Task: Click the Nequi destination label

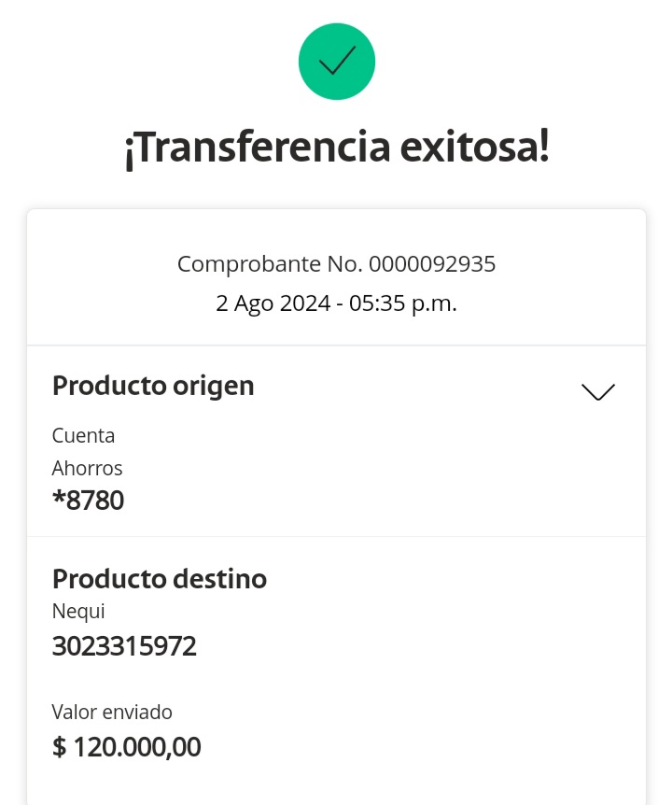Action: (x=78, y=612)
